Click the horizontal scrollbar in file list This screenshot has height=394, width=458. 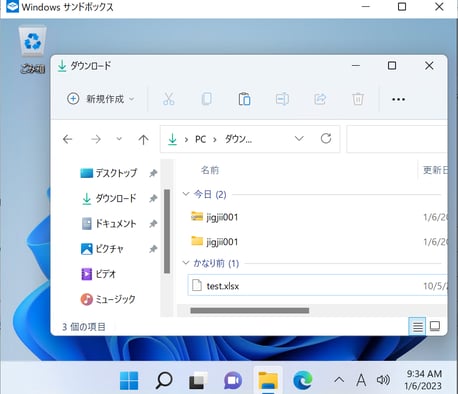pos(249,311)
